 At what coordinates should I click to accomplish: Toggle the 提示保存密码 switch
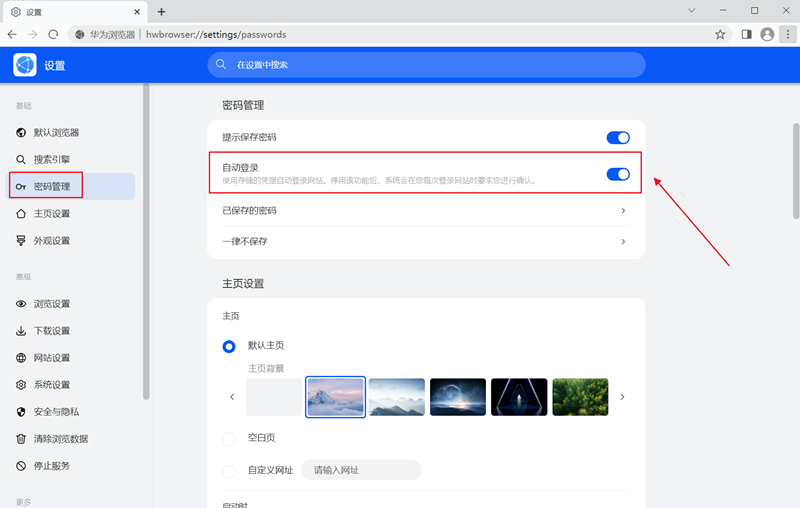[618, 137]
